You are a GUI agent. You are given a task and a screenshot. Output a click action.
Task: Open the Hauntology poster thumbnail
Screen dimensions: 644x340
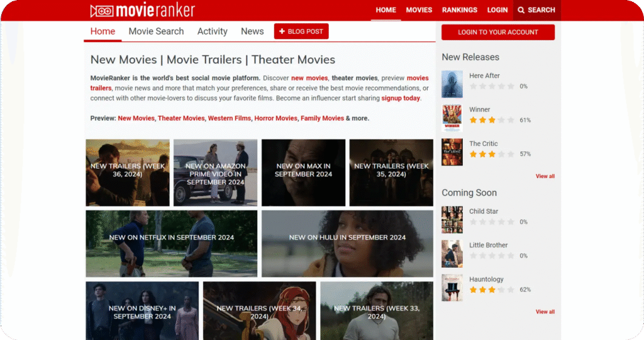452,288
